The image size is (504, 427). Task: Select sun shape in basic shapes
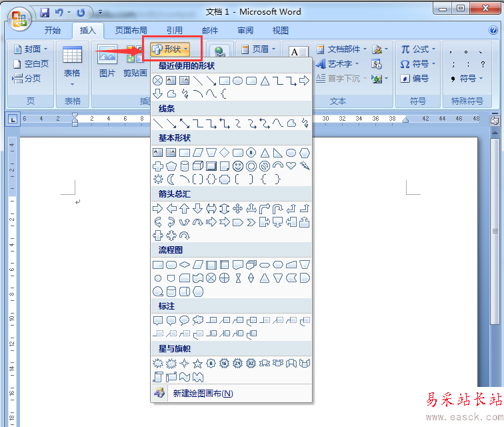click(158, 179)
